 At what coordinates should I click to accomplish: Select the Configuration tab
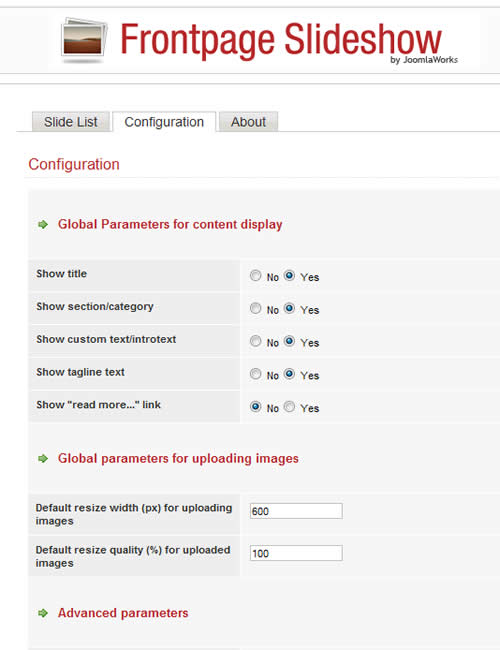pyautogui.click(x=164, y=122)
